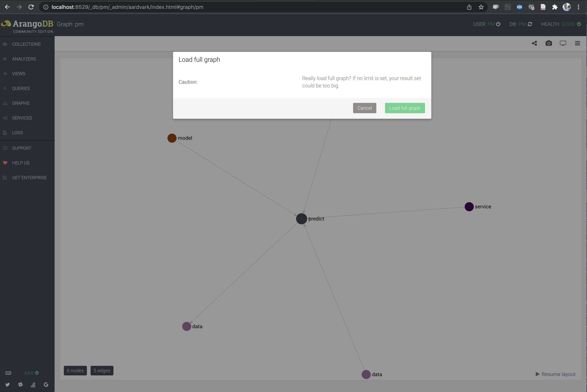
Task: Click the fullscreen monitor icon
Action: click(563, 43)
